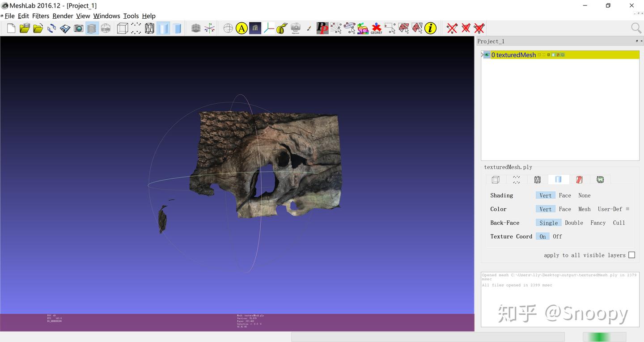Image resolution: width=644 pixels, height=342 pixels.
Task: Set Back-Face mode to Double
Action: click(x=574, y=223)
